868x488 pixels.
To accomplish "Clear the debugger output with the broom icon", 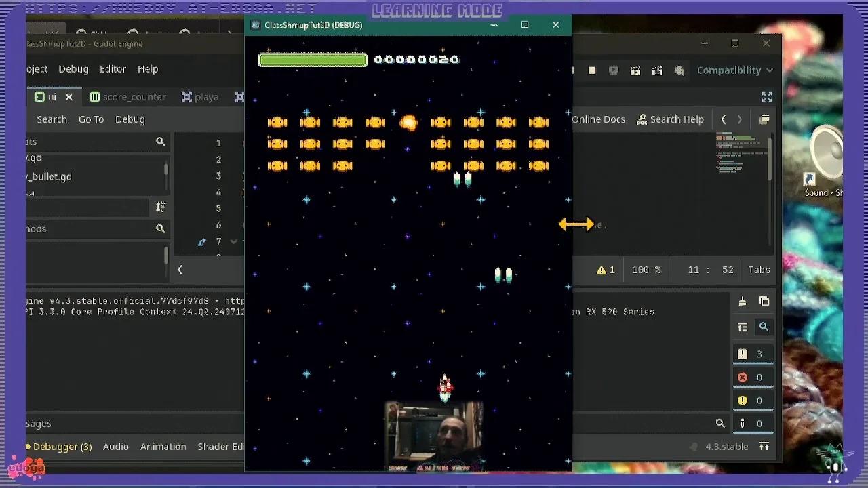I will pos(742,301).
